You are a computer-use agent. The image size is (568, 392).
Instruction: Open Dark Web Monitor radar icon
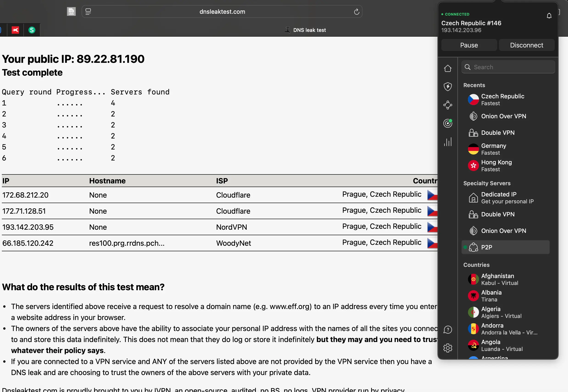point(448,123)
